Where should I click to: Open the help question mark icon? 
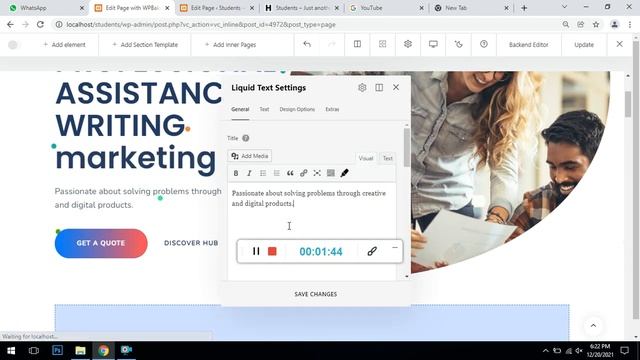484,44
